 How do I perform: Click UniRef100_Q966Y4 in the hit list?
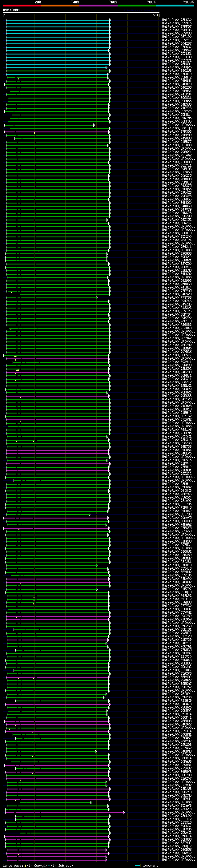[x=177, y=152]
